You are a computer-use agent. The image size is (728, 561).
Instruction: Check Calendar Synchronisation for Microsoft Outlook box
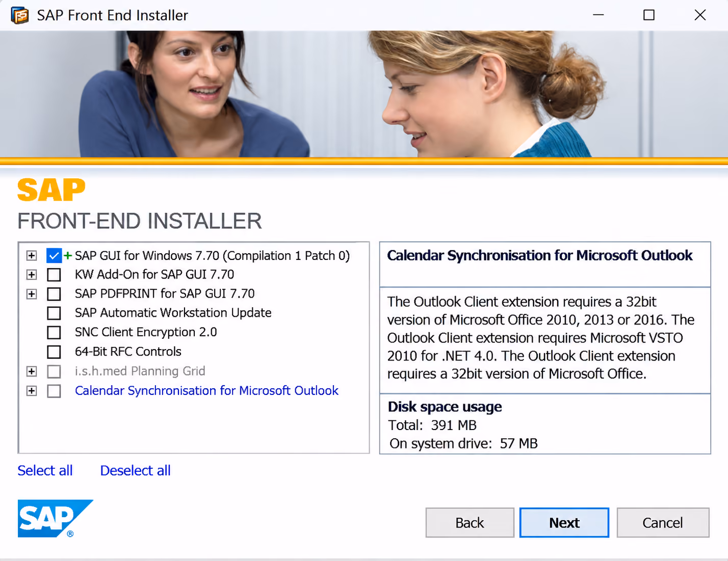click(x=54, y=391)
